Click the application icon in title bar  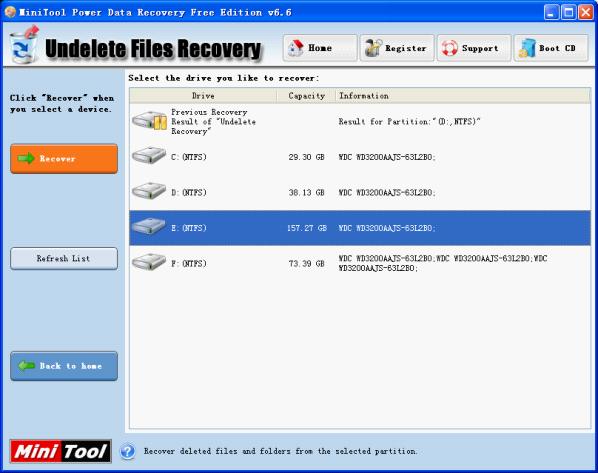tap(10, 12)
